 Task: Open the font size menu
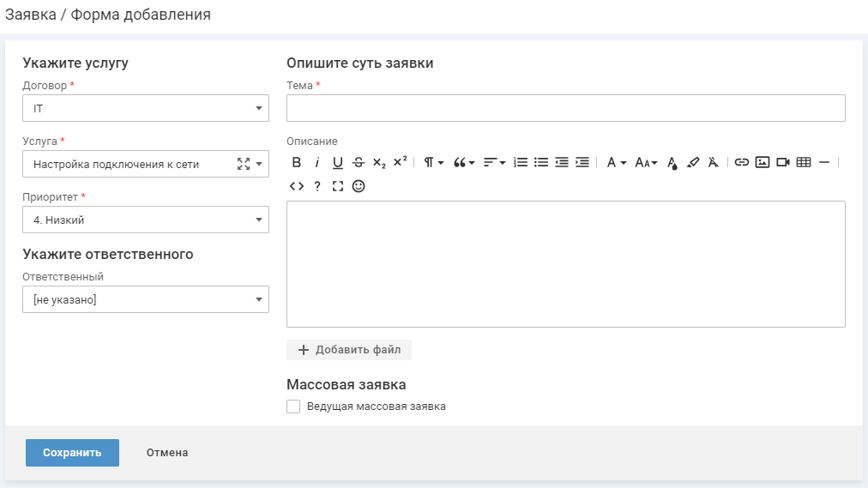pos(646,162)
